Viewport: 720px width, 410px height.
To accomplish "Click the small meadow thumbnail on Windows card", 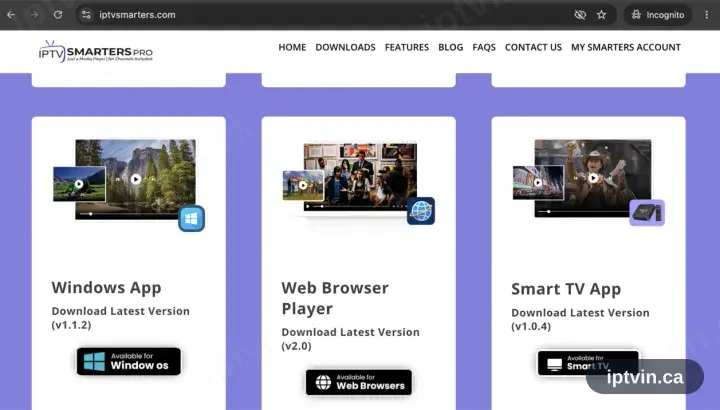I will click(x=79, y=184).
